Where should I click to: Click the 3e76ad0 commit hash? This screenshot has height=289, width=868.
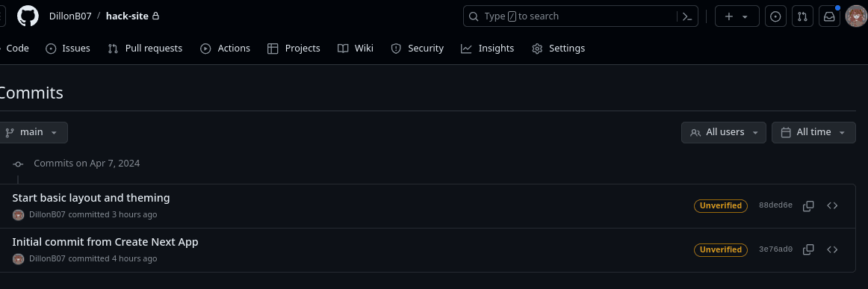coord(775,249)
